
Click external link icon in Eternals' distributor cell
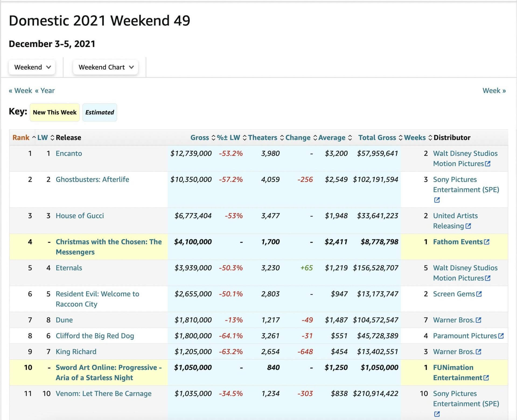pos(488,278)
